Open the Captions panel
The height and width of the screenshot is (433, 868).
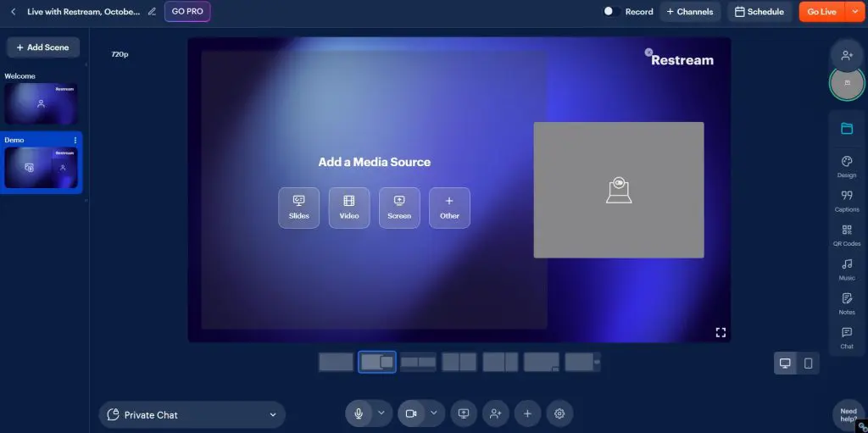pyautogui.click(x=847, y=202)
